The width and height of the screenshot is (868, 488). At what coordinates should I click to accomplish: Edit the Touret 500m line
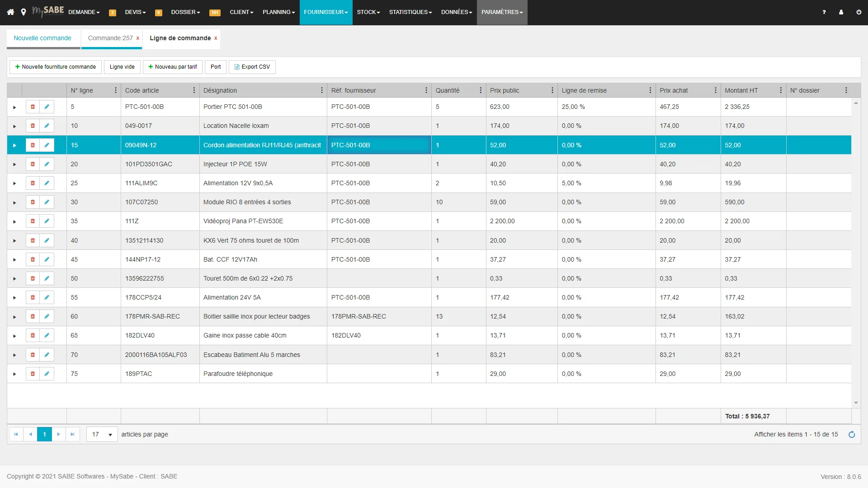coord(47,278)
